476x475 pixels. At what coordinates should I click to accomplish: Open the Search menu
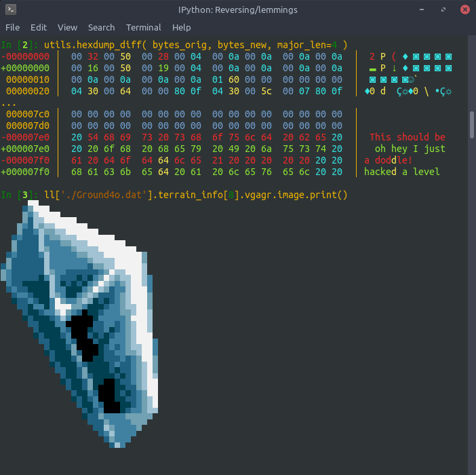tap(102, 28)
